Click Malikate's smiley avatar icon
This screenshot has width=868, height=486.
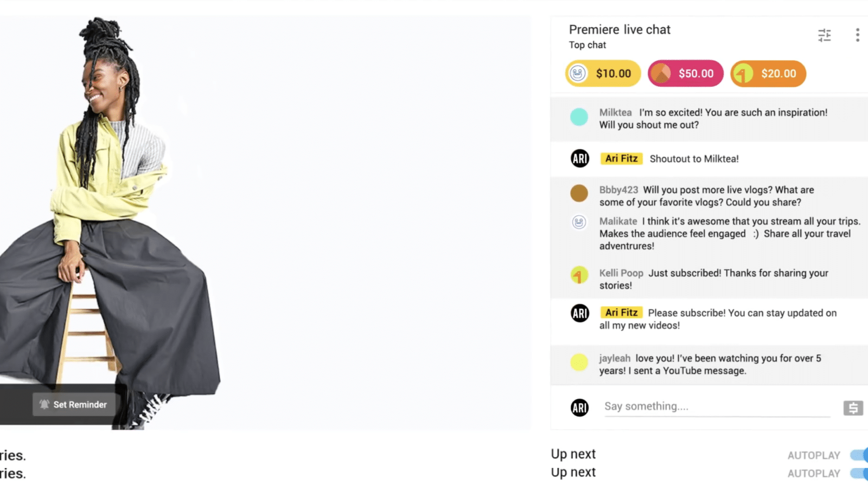[x=579, y=222]
